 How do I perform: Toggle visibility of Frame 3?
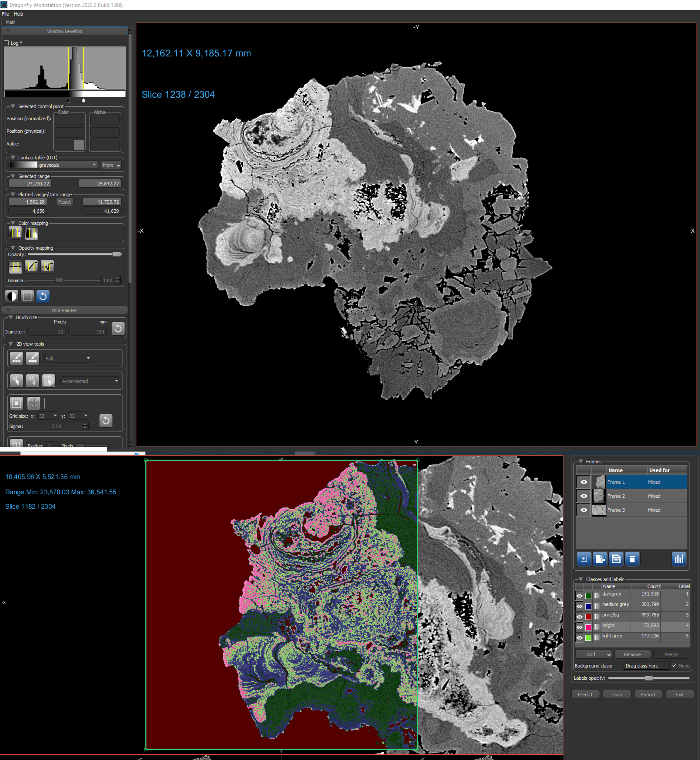(x=584, y=510)
